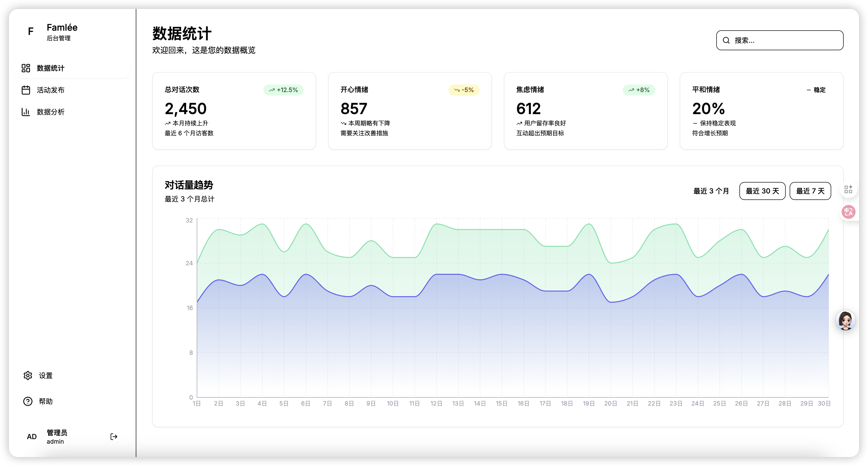Screen dimensions: 868x466
Task: Click the assistant avatar bubble
Action: 845,320
